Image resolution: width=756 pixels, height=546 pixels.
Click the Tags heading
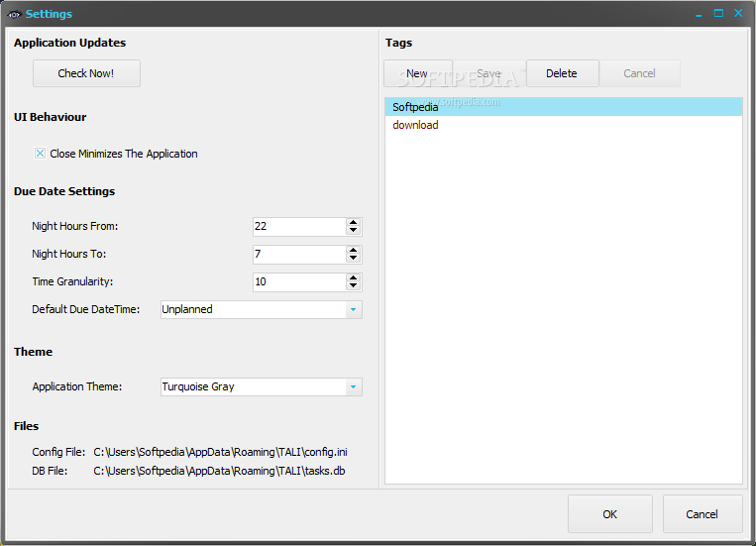pos(398,43)
